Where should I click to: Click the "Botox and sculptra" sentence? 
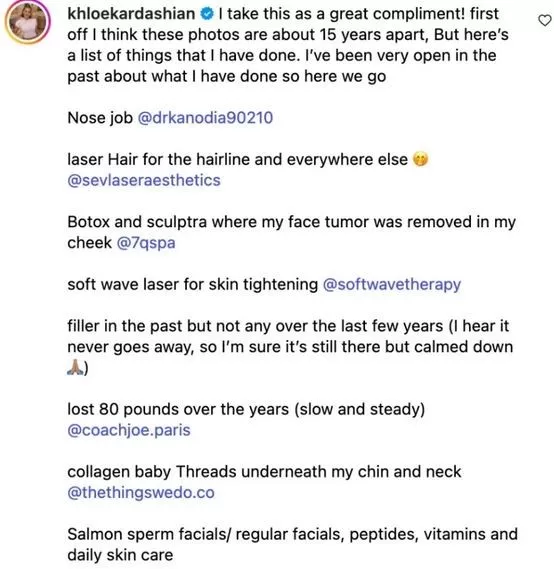pos(291,232)
